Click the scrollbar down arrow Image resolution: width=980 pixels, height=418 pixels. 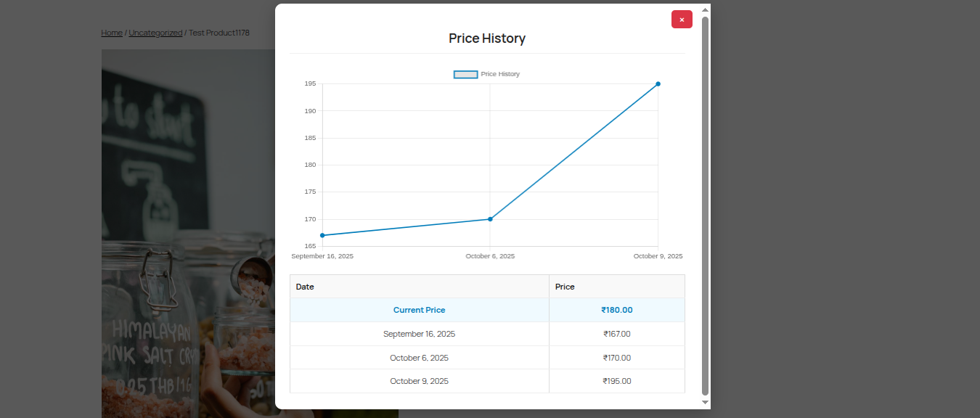[705, 402]
